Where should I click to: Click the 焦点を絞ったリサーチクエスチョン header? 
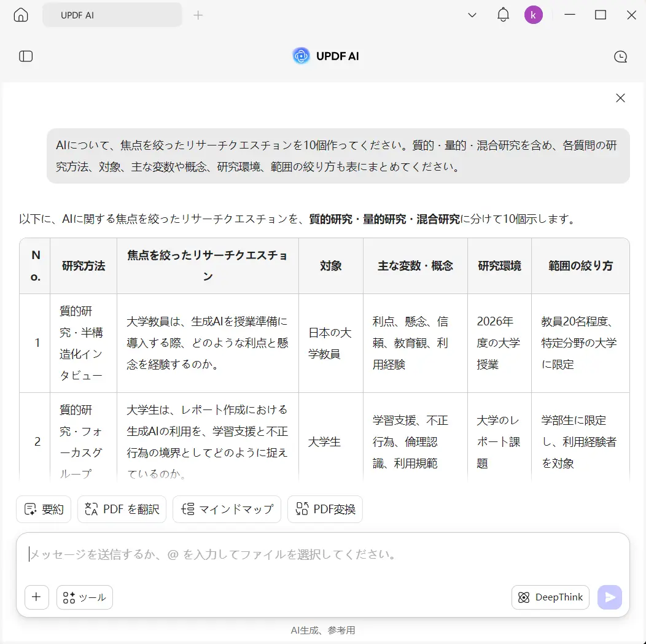[x=208, y=266]
